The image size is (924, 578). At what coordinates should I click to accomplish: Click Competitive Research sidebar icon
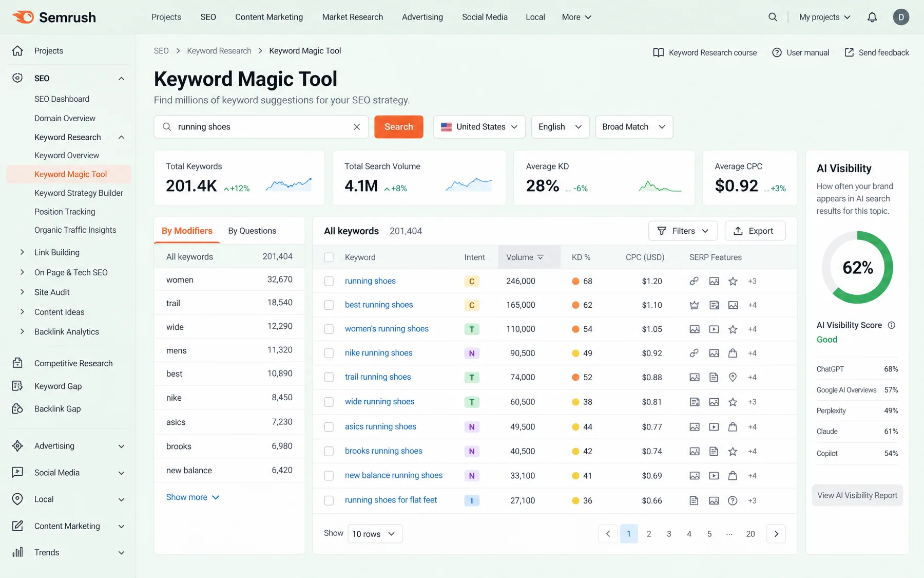[17, 363]
